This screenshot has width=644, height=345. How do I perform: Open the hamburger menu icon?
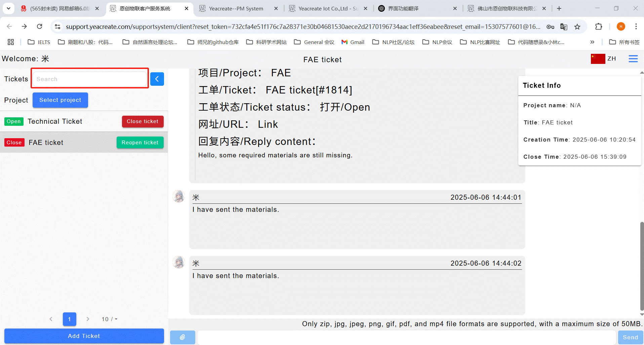pyautogui.click(x=633, y=59)
